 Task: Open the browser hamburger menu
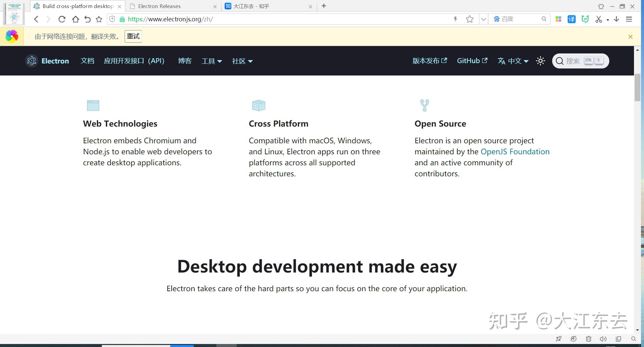click(x=629, y=19)
